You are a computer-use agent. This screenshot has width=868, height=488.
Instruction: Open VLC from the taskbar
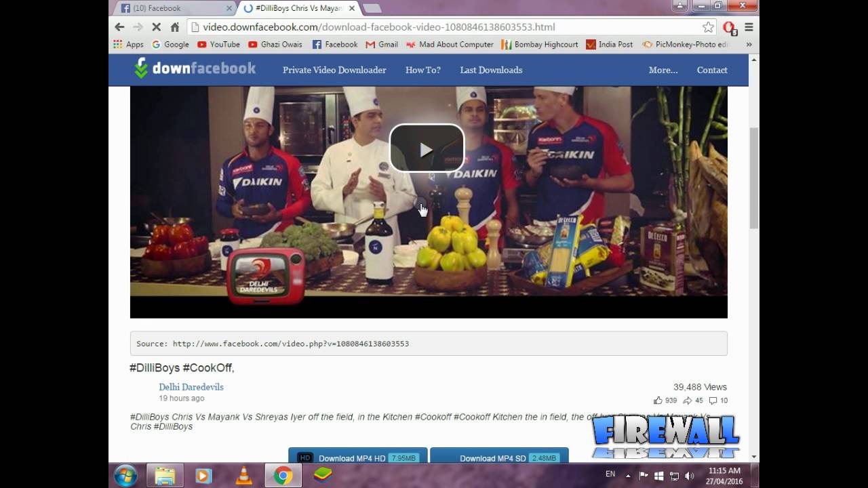click(243, 476)
